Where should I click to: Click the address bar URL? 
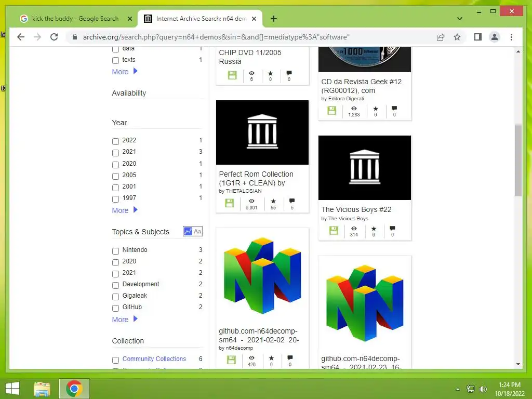click(x=216, y=37)
